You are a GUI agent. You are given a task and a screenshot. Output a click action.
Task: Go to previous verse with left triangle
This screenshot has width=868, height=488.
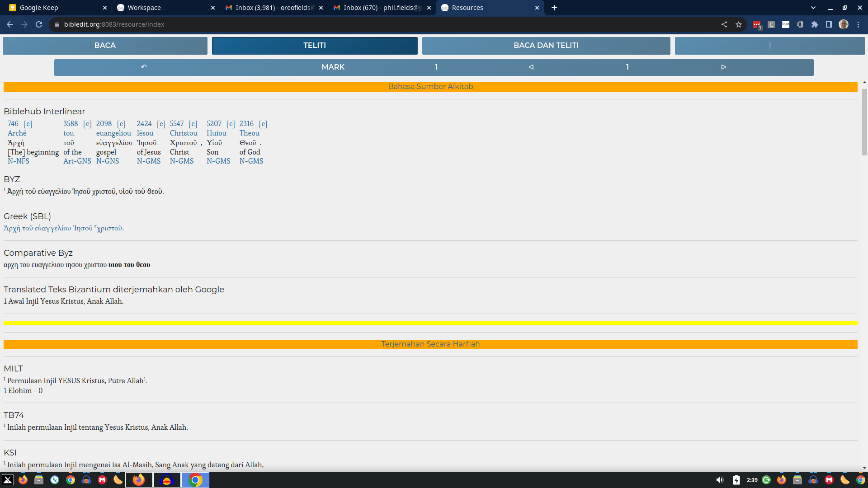[x=531, y=67]
